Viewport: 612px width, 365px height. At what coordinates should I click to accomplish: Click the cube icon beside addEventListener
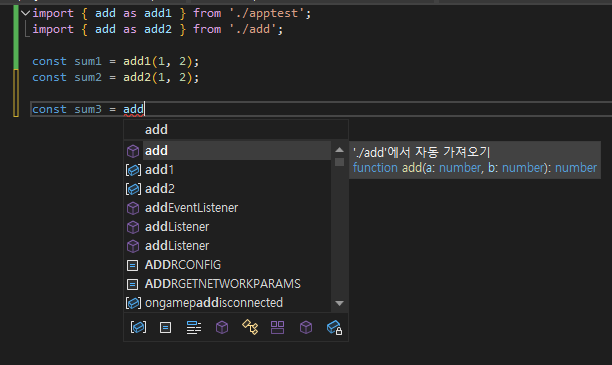tap(133, 208)
